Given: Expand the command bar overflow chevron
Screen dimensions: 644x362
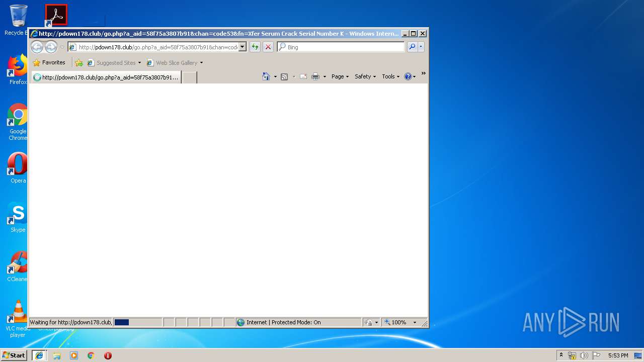Looking at the screenshot, I should (423, 73).
